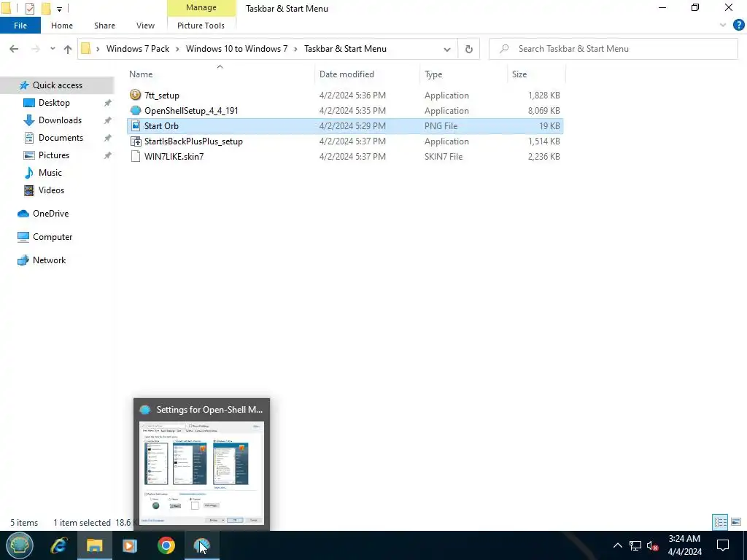Image resolution: width=747 pixels, height=560 pixels.
Task: Select the StartIsBackPlusPlus_setup installer icon
Action: (x=135, y=141)
